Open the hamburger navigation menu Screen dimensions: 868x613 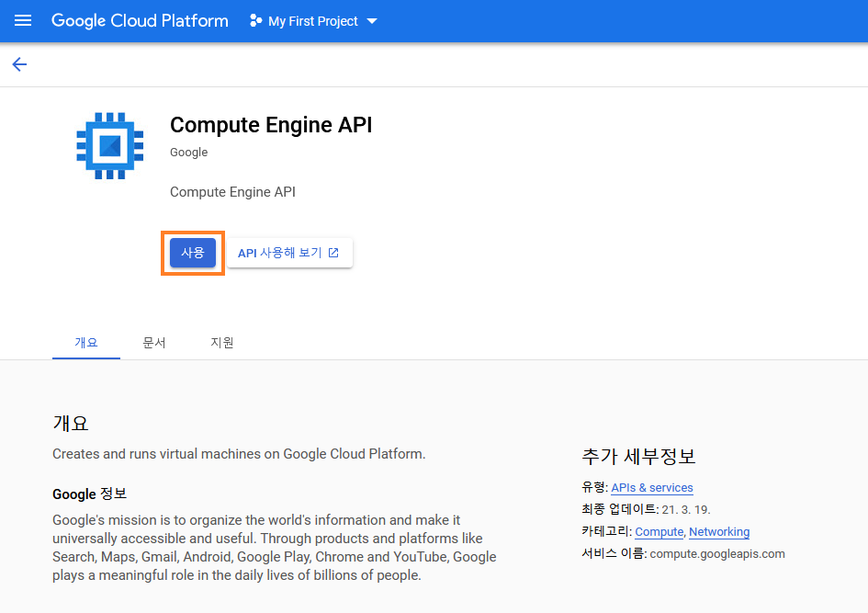tap(23, 21)
